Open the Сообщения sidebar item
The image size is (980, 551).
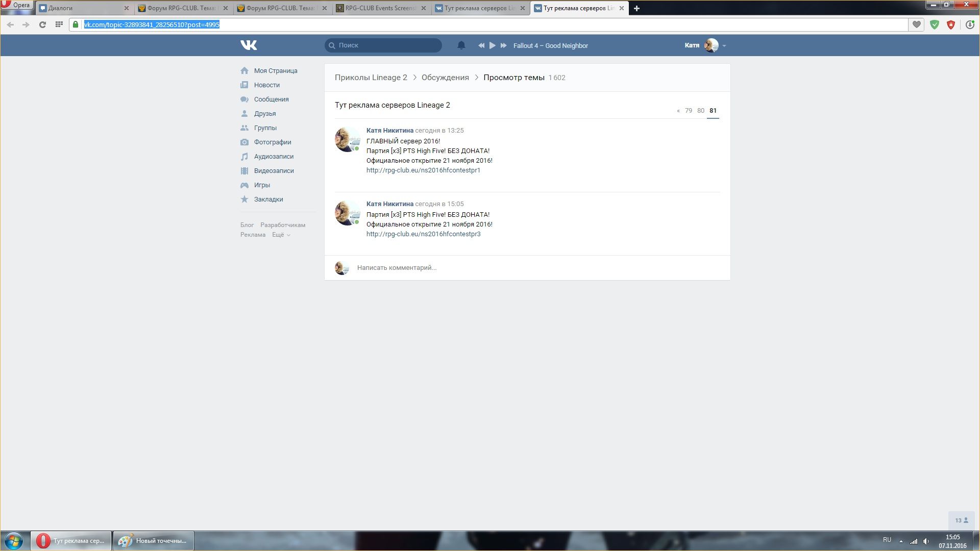[271, 99]
